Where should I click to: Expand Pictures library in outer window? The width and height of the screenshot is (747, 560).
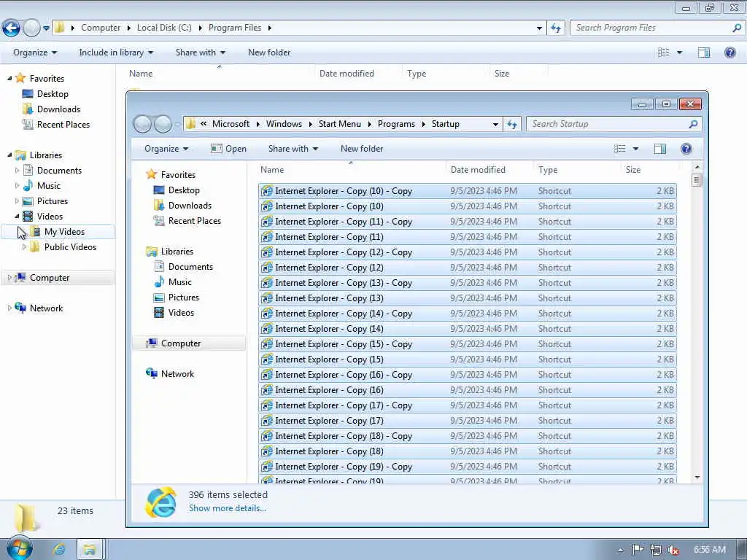click(x=18, y=201)
